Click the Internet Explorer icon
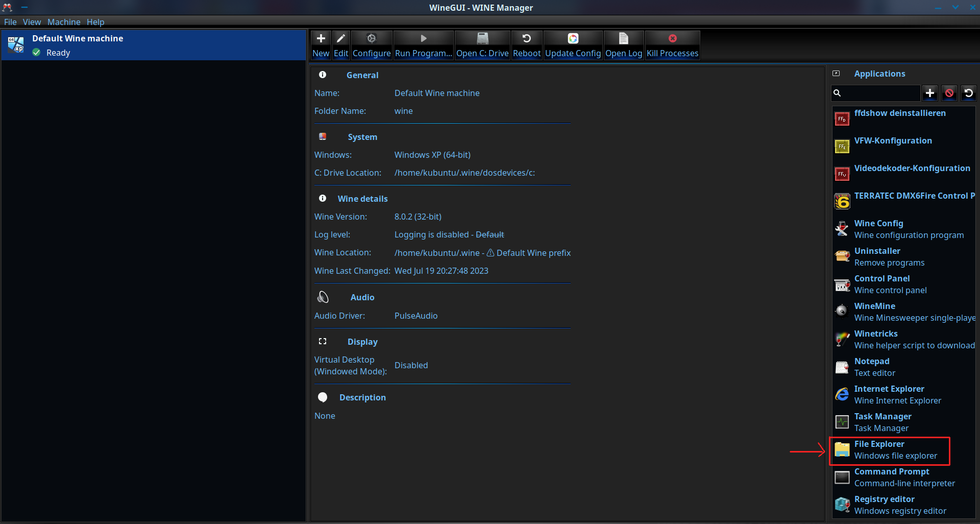 coord(842,394)
